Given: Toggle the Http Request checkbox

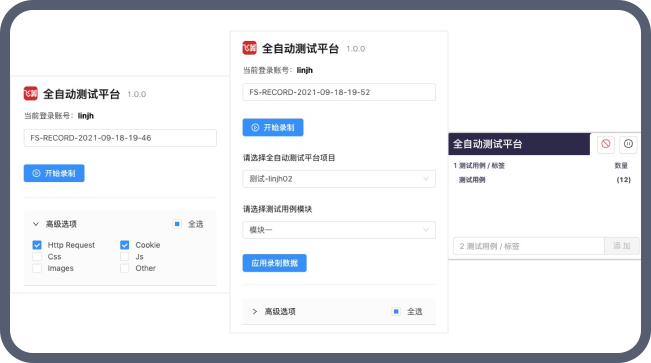Looking at the screenshot, I should [37, 245].
